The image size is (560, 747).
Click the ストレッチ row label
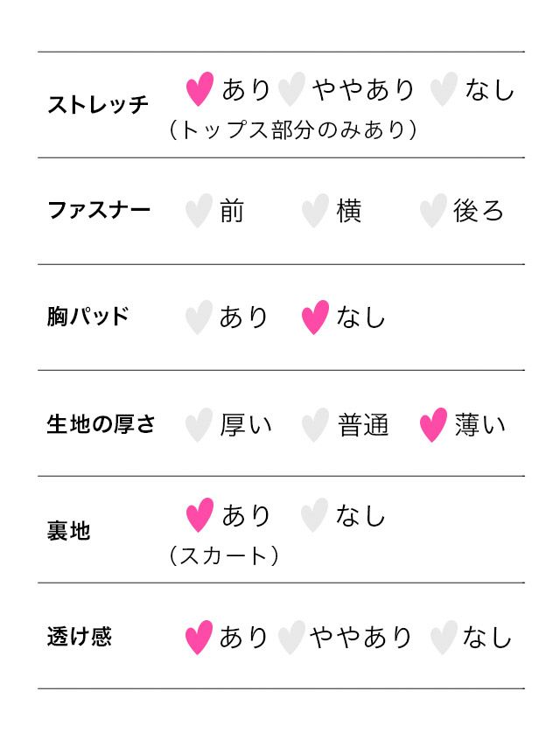[x=98, y=105]
